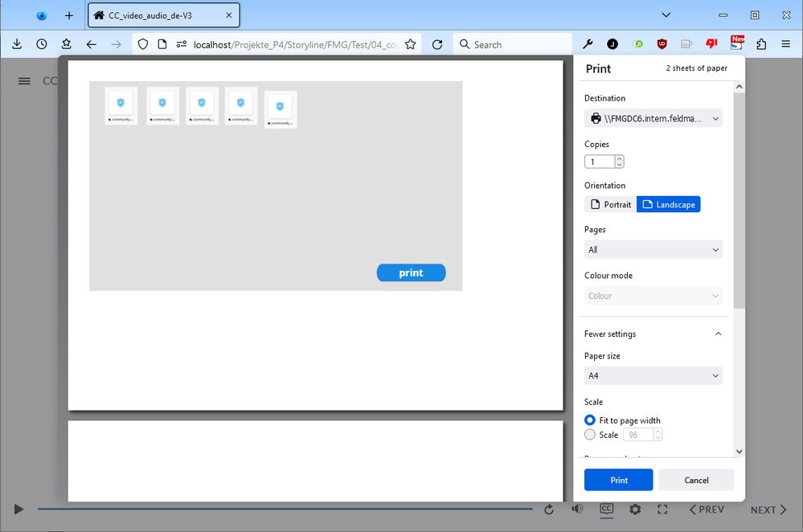Open the uBlock Origin shield icon
This screenshot has height=532, width=803.
click(662, 44)
